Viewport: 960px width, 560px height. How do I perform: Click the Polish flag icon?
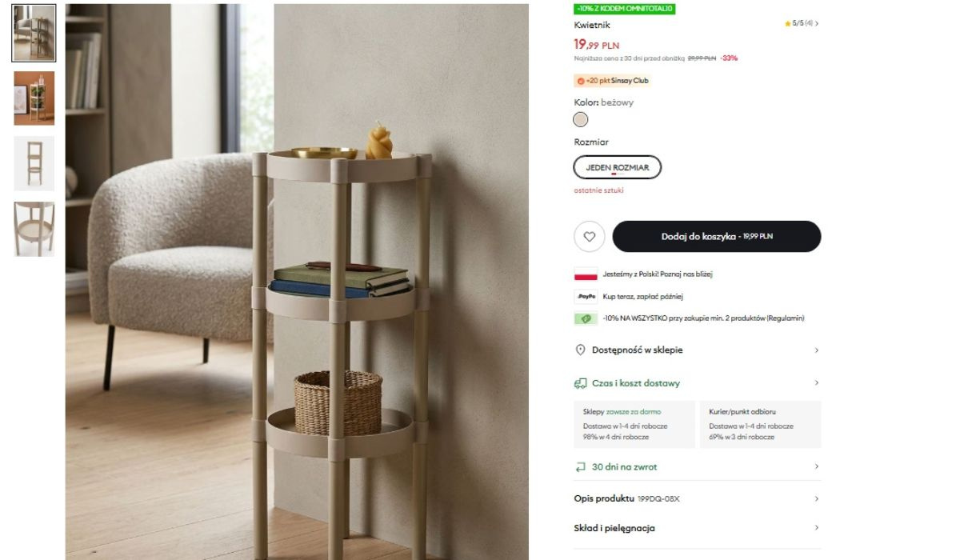(586, 274)
